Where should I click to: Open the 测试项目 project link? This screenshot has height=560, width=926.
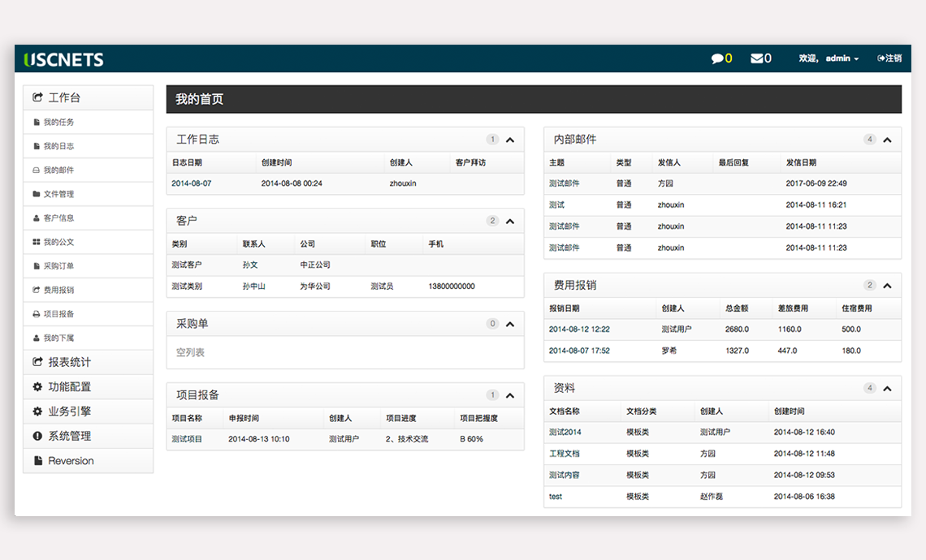click(187, 439)
